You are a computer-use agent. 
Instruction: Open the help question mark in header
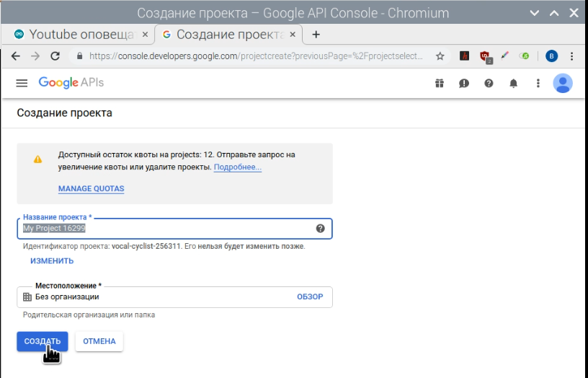(x=489, y=83)
